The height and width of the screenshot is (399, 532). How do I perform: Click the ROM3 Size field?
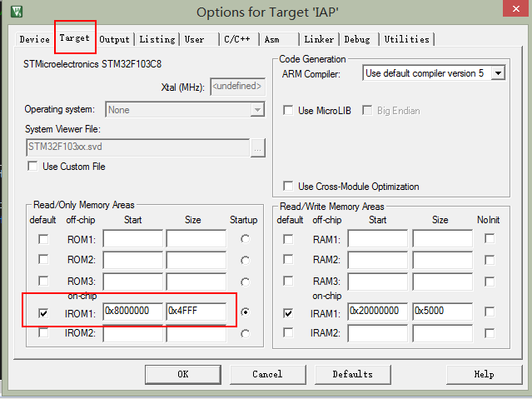point(196,282)
